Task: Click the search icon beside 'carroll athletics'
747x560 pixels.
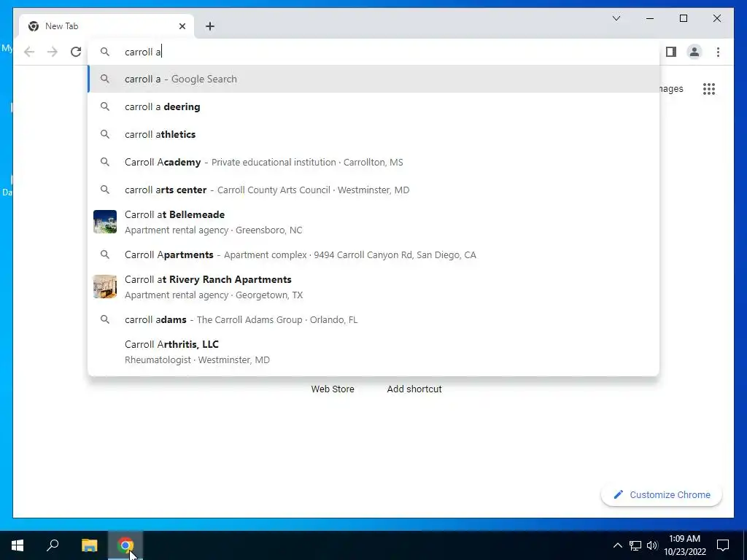Action: point(105,134)
